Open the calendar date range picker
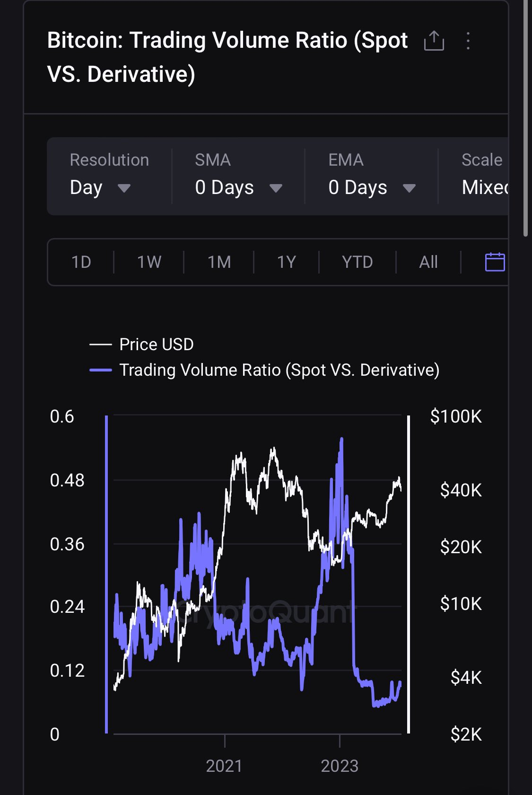 (x=495, y=262)
